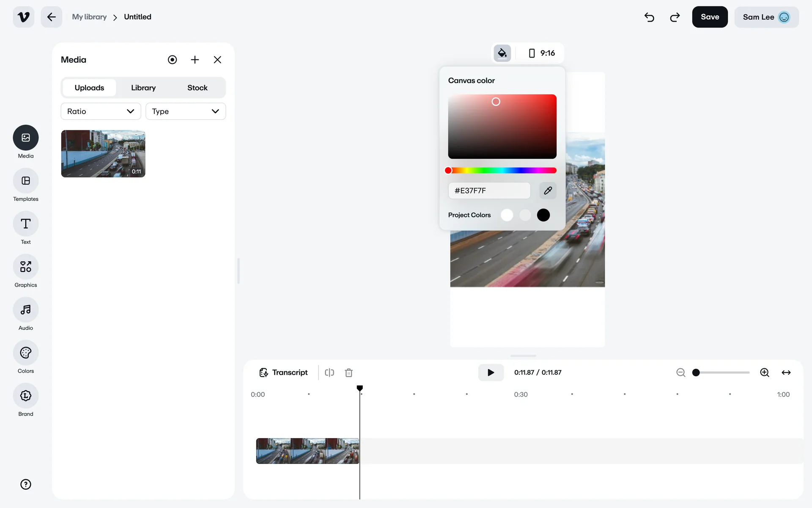Click the uploaded traffic video thumbnail

(103, 154)
